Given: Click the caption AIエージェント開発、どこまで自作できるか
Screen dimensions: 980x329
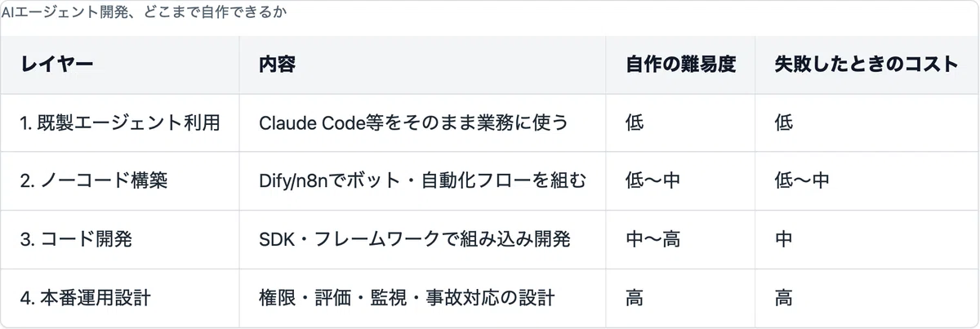Looking at the screenshot, I should [x=145, y=12].
